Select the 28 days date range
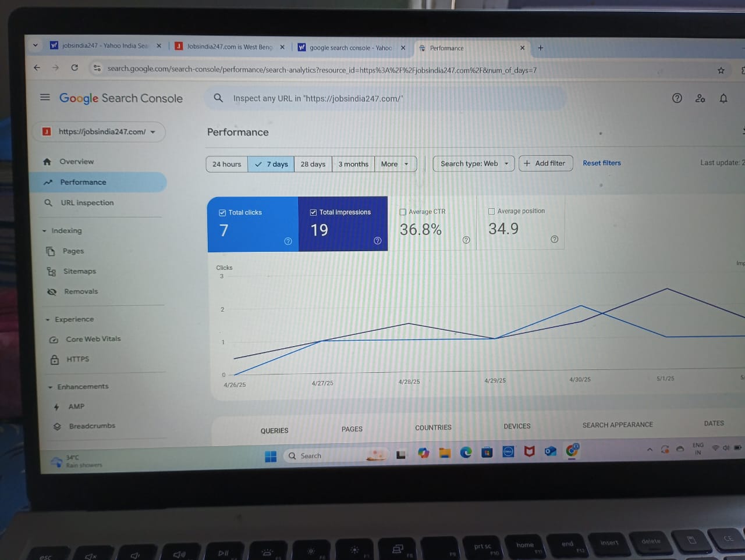This screenshot has height=560, width=745. pyautogui.click(x=313, y=164)
